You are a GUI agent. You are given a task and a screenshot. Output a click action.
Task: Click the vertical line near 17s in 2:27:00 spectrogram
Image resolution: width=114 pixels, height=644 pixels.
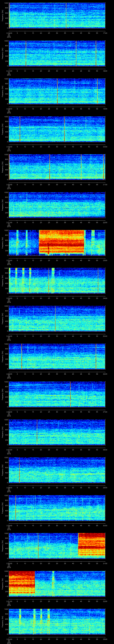coord(37,432)
